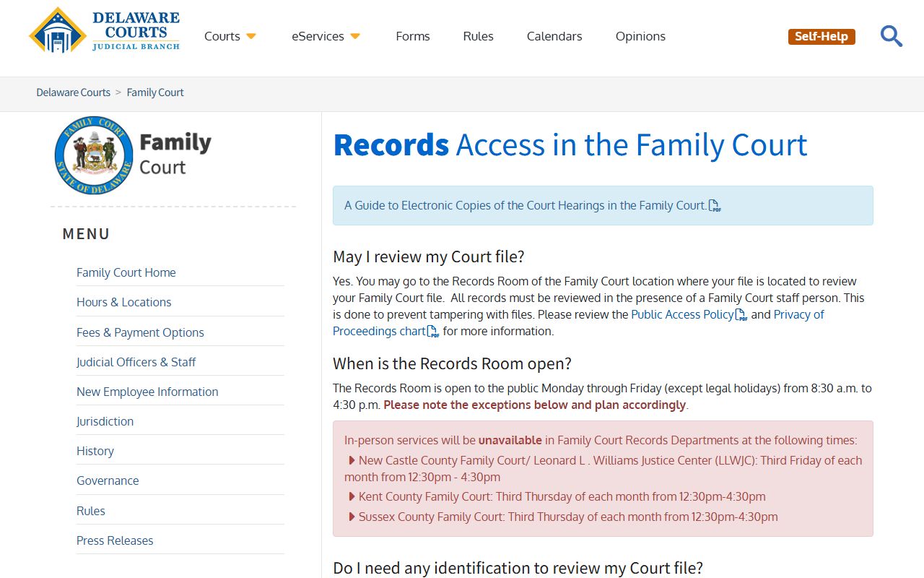Image resolution: width=924 pixels, height=578 pixels.
Task: Click the Delaware Courts Judicial Branch logo
Action: 105,30
